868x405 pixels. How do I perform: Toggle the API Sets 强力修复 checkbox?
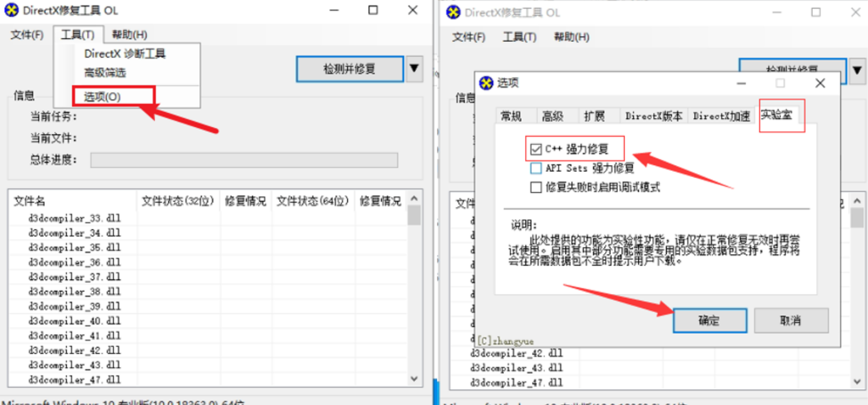[535, 168]
